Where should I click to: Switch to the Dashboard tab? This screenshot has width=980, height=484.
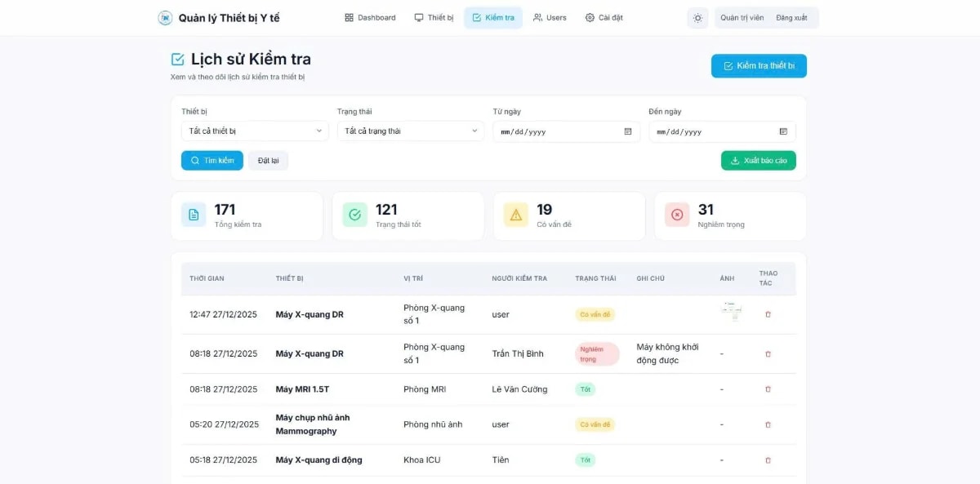tap(369, 17)
